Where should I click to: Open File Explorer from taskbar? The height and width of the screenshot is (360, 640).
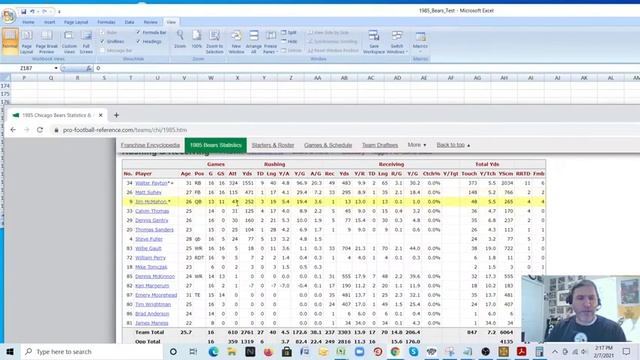231,351
